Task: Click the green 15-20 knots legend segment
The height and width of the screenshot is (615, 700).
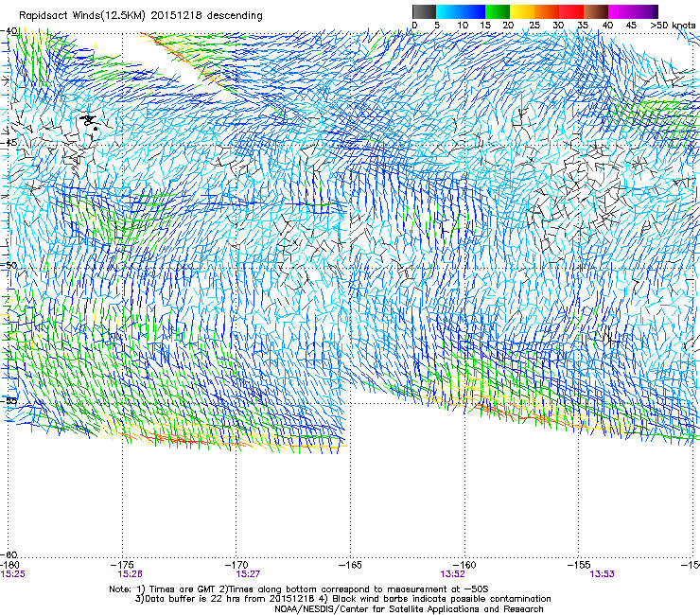Action: click(x=498, y=11)
